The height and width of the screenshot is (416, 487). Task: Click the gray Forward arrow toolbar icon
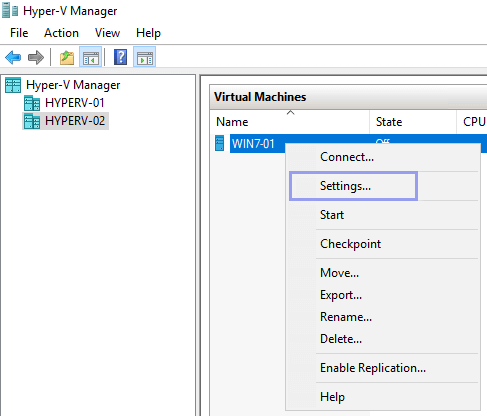pos(36,57)
